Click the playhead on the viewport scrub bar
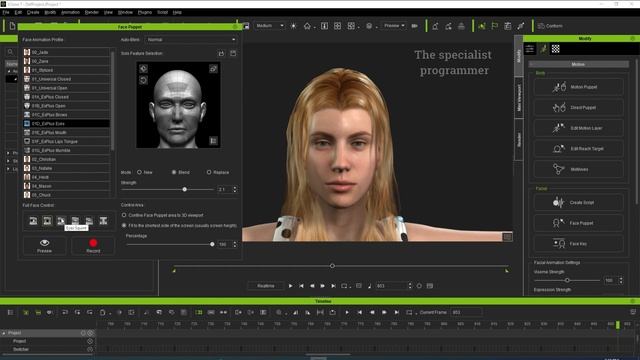The height and width of the screenshot is (360, 640). click(x=332, y=266)
